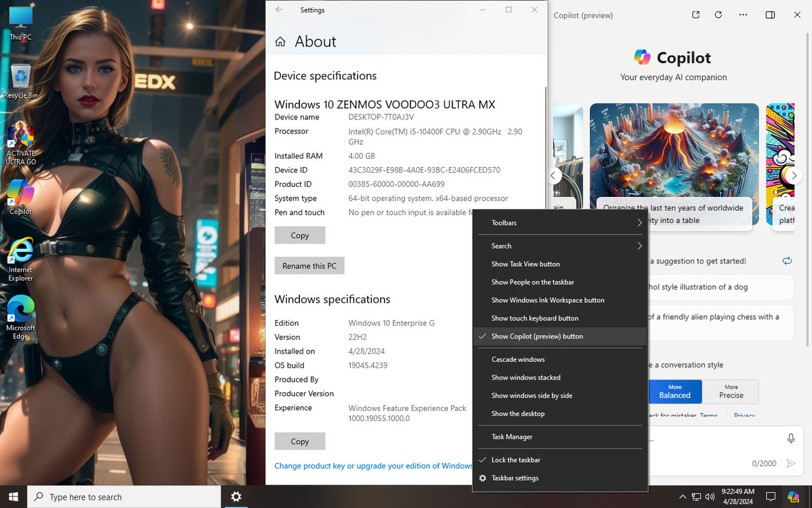Open Copilot panel in new window icon
Image resolution: width=812 pixels, height=508 pixels.
pyautogui.click(x=696, y=15)
